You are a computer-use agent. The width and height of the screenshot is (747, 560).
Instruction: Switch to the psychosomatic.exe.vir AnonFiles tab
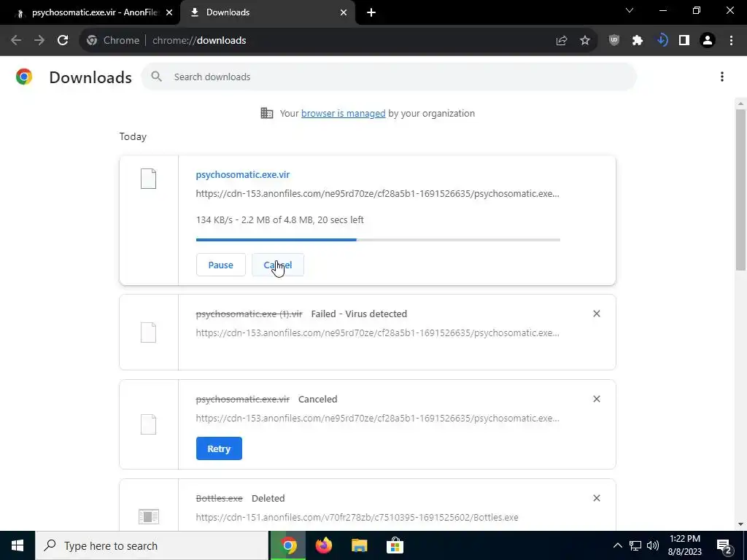coord(90,12)
